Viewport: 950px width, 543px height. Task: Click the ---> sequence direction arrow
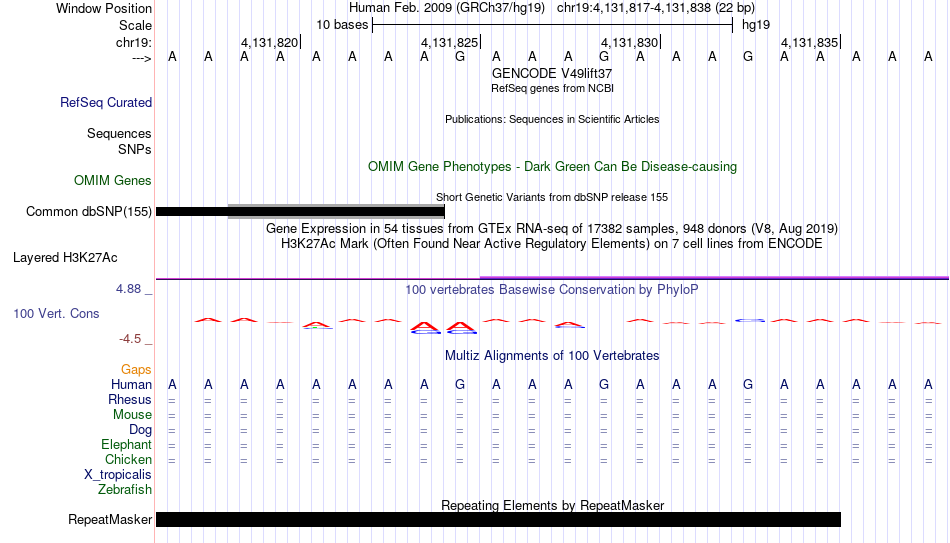(x=141, y=58)
